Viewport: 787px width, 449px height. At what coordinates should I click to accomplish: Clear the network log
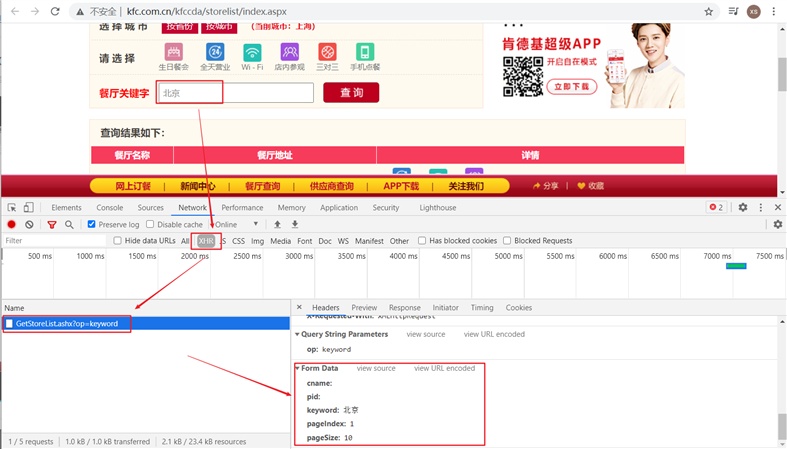29,224
